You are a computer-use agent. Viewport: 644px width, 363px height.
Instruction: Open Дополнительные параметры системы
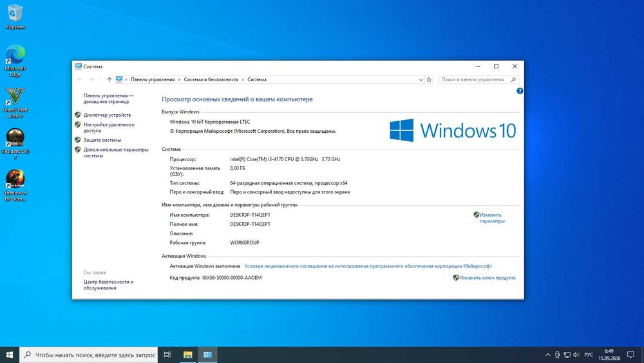coord(116,153)
